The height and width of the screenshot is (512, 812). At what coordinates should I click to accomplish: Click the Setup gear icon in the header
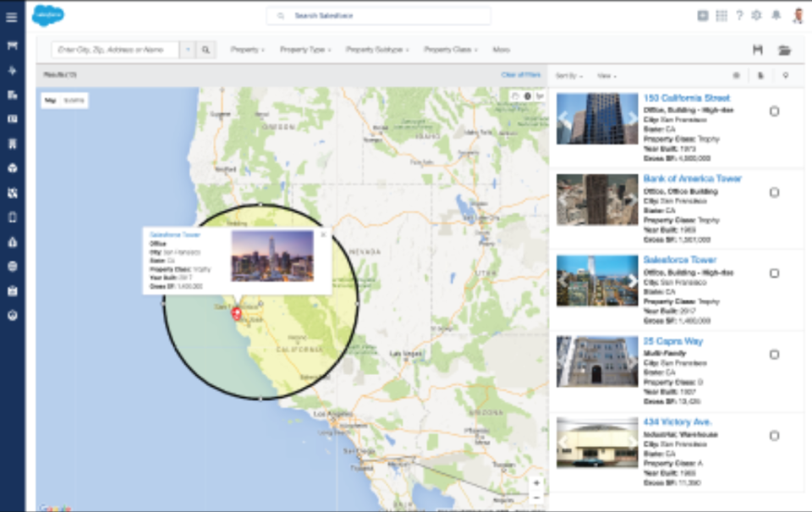[757, 14]
